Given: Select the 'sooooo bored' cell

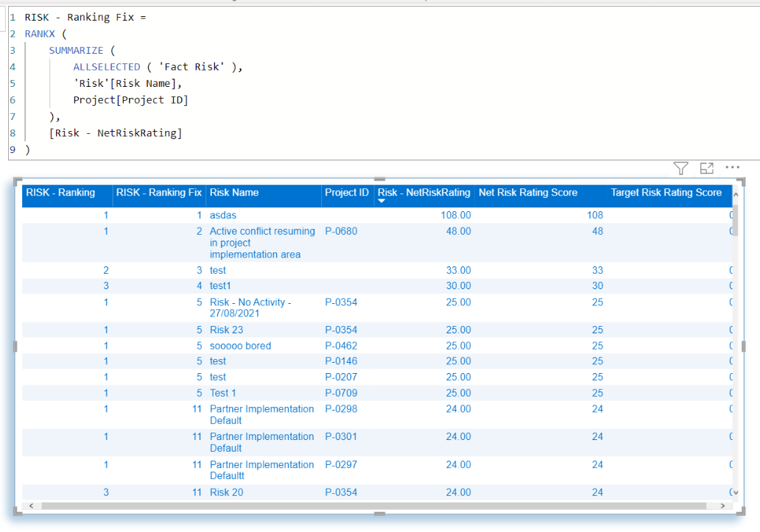Looking at the screenshot, I should [240, 346].
